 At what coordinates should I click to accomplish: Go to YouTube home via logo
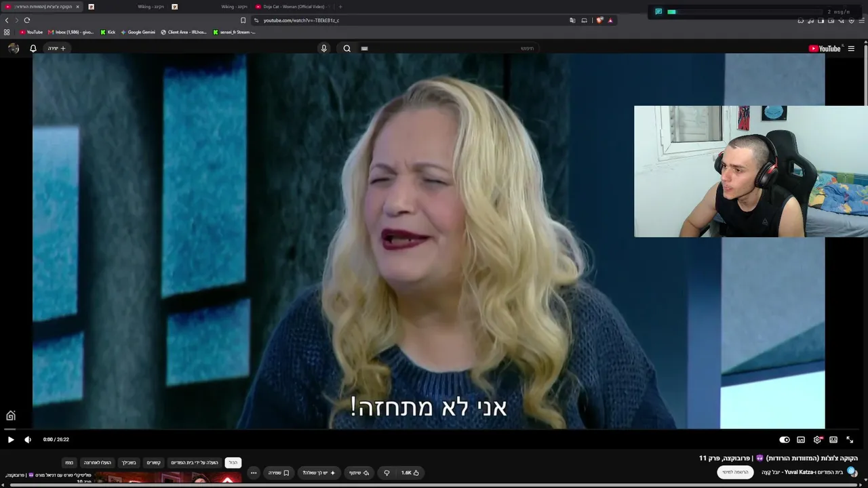825,48
